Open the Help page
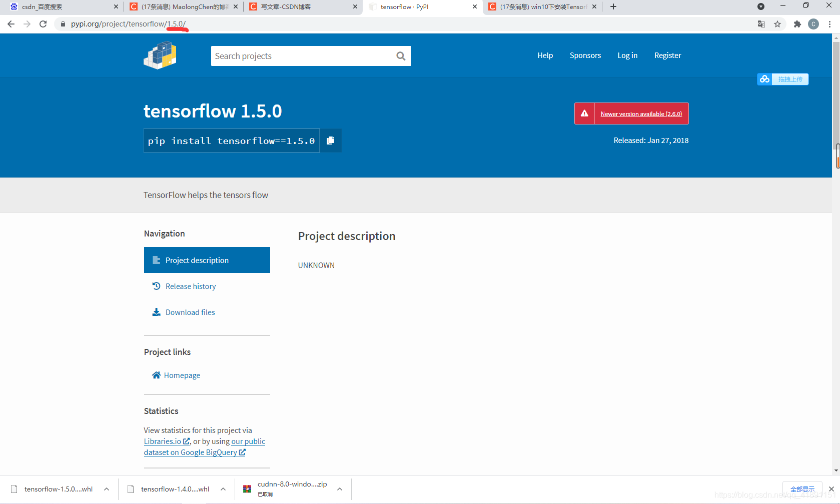Screen dimensions: 840x504 coord(545,55)
